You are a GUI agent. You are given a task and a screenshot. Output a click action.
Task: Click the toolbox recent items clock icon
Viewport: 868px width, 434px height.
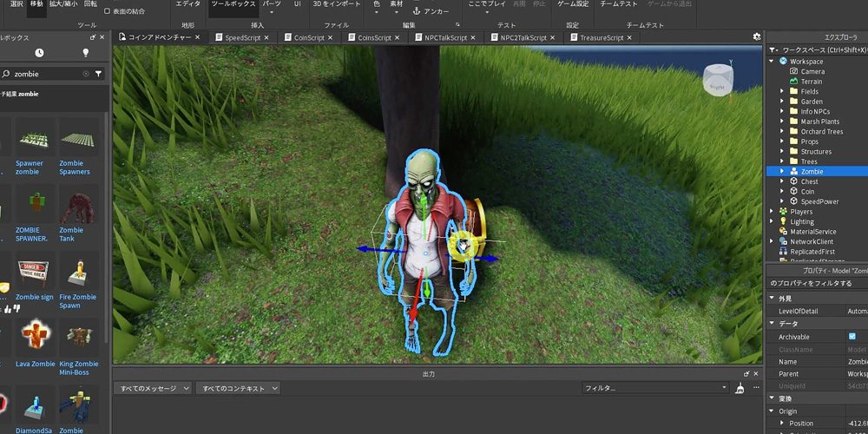tap(39, 53)
